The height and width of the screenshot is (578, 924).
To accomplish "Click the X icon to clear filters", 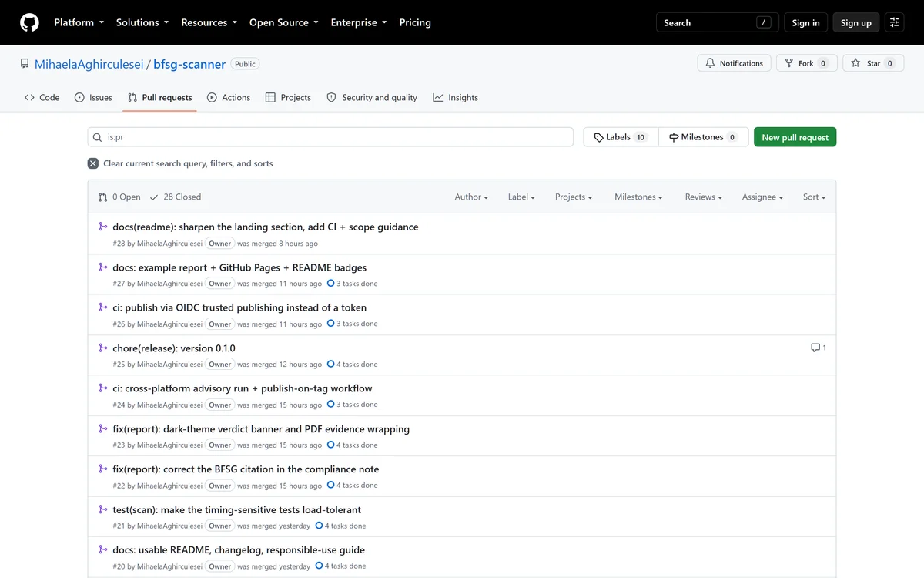I will point(93,163).
